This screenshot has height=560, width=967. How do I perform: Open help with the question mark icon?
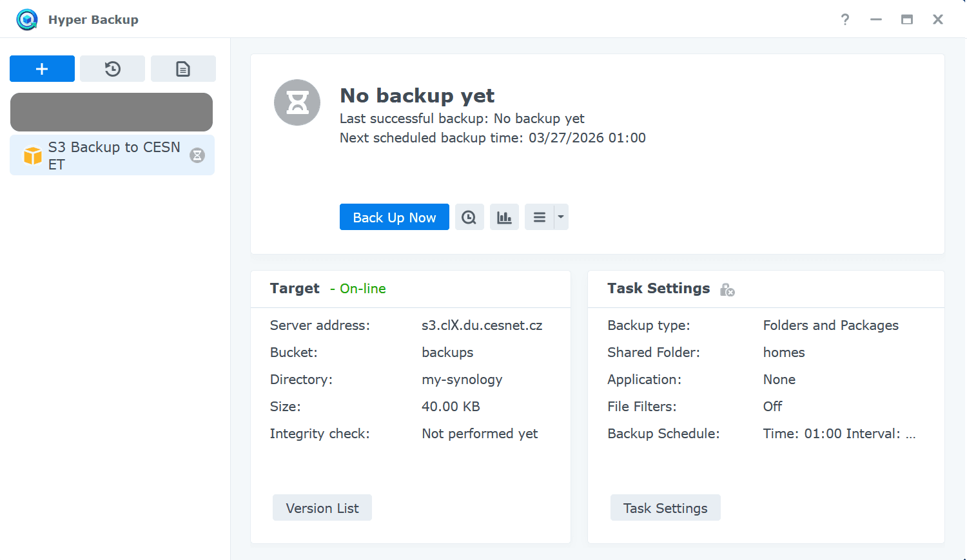(845, 19)
